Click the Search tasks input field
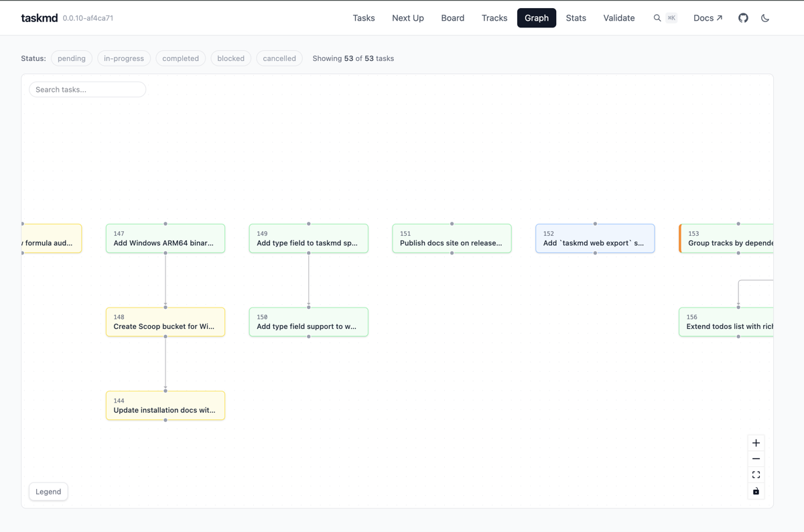The image size is (804, 532). tap(87, 89)
